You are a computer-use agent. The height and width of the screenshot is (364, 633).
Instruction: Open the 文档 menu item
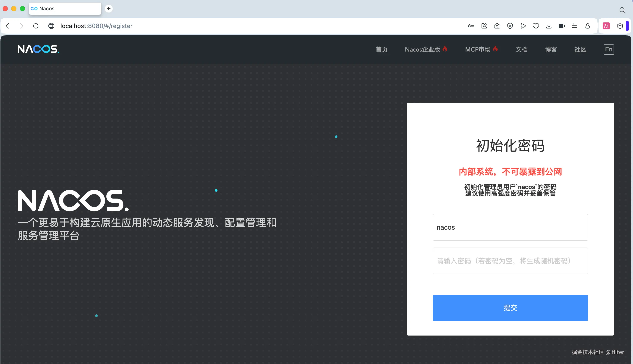[x=521, y=50]
